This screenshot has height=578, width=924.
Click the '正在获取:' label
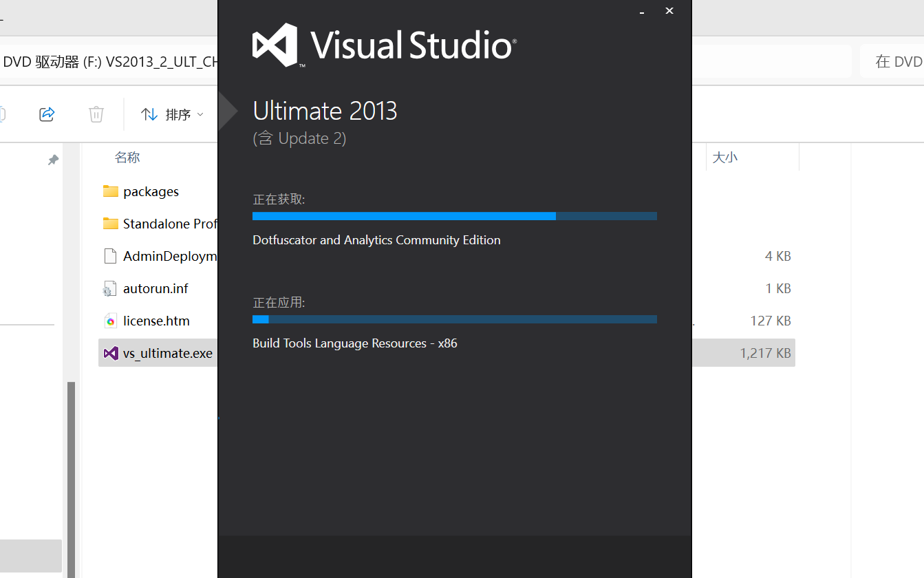pyautogui.click(x=279, y=200)
